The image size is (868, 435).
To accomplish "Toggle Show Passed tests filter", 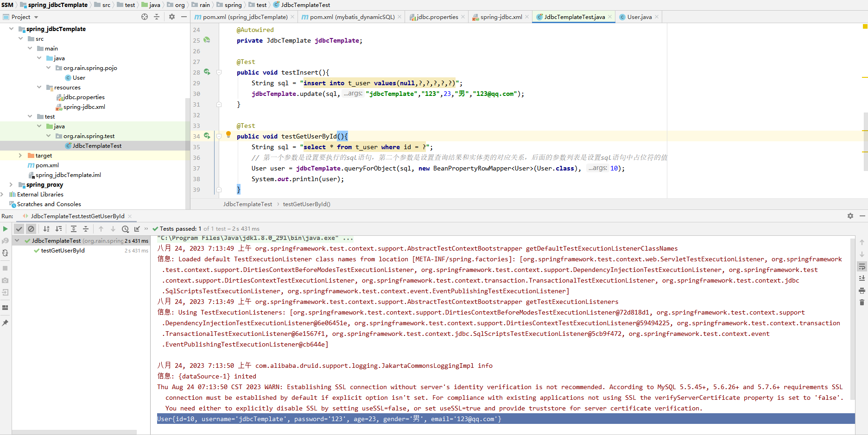I will click(19, 229).
